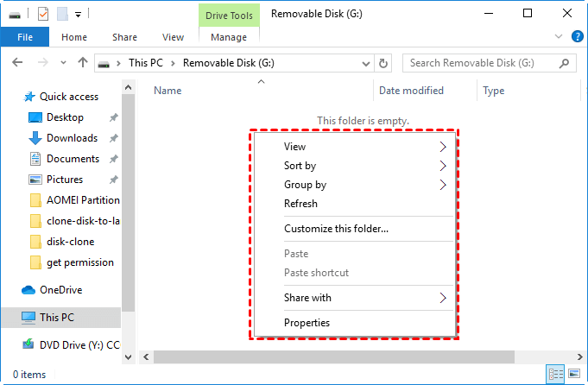Sort by the Date modified column header
The width and height of the screenshot is (588, 385).
click(411, 91)
